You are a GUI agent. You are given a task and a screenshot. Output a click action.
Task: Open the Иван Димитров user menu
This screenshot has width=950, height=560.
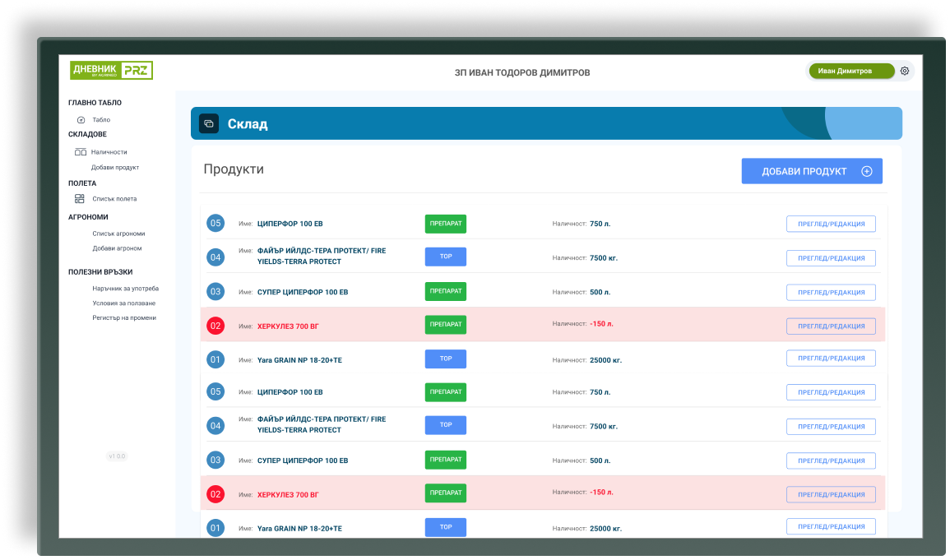(851, 71)
